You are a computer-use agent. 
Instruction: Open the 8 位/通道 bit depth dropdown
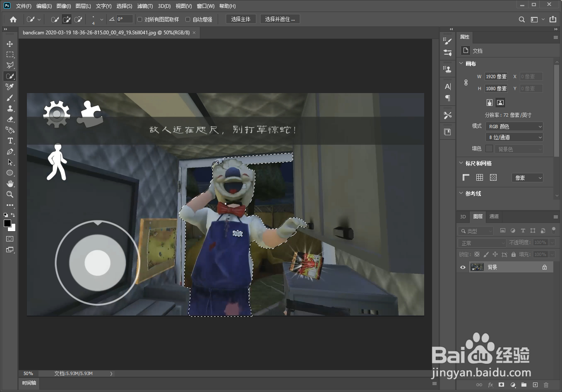point(514,137)
